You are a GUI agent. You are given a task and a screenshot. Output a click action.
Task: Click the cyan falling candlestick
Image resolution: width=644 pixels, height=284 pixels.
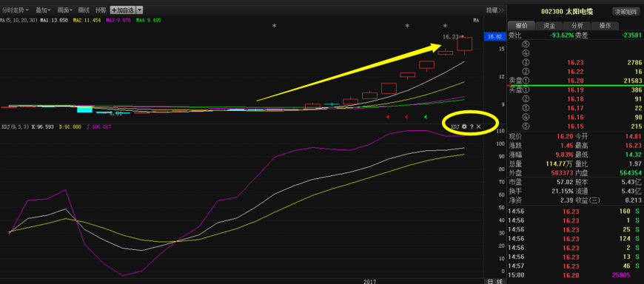[84, 109]
